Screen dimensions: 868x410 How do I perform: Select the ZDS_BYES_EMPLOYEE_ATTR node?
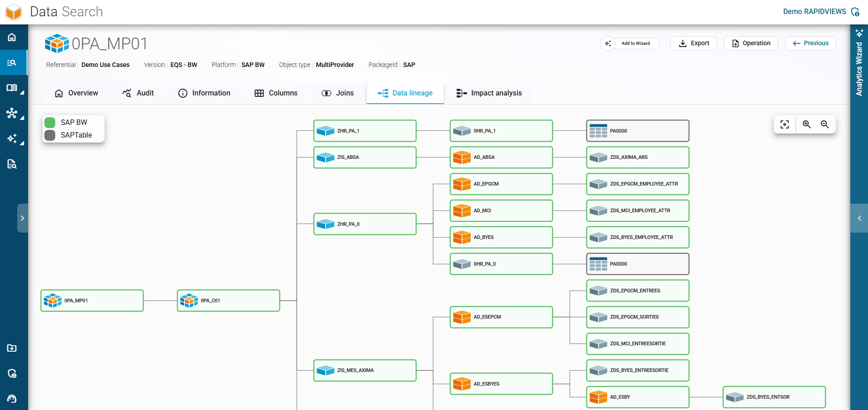638,237
